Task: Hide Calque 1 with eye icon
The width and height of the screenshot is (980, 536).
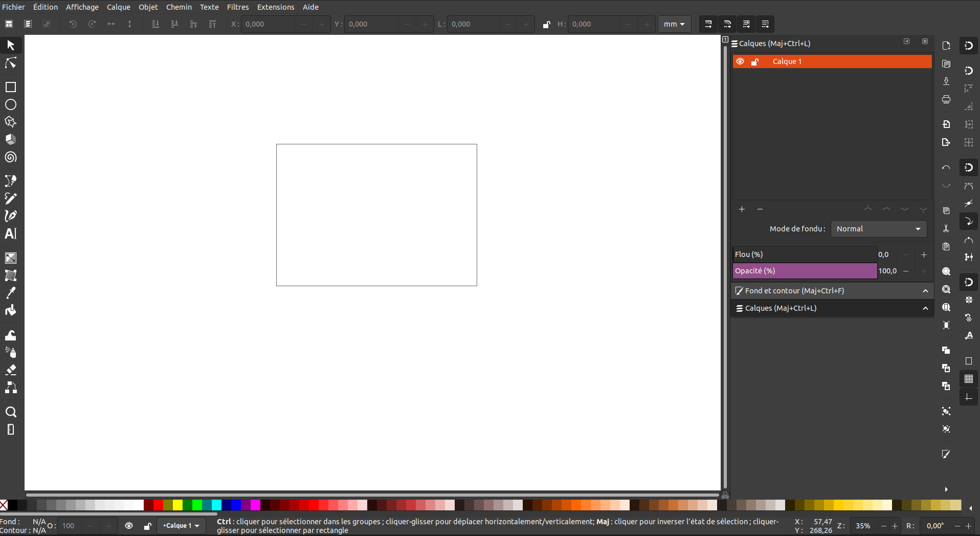Action: tap(740, 61)
